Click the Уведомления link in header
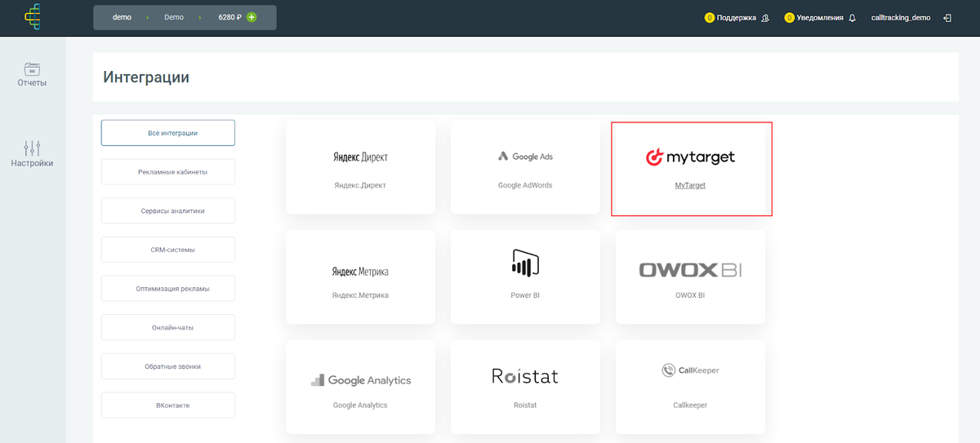980x443 pixels. click(x=820, y=17)
